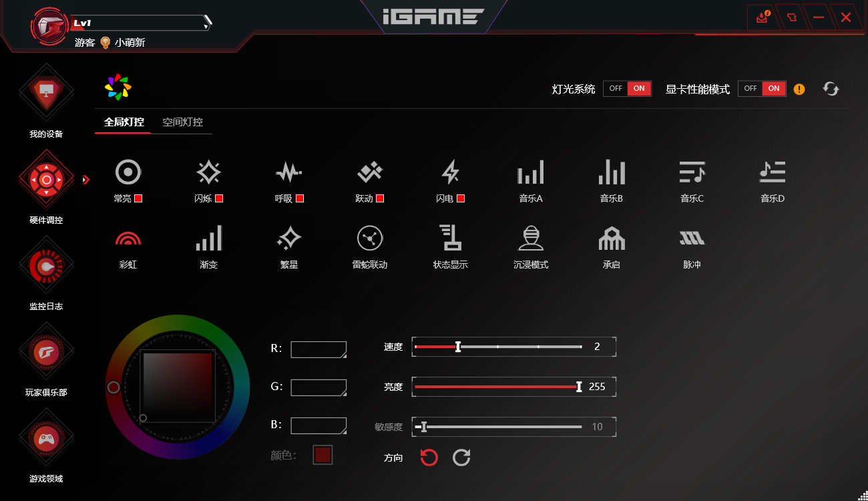Choose the 承启 effect icon
The width and height of the screenshot is (868, 501).
[612, 238]
